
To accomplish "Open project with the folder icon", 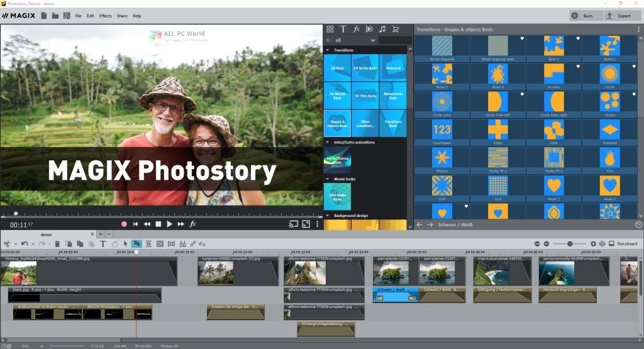I will [x=55, y=16].
